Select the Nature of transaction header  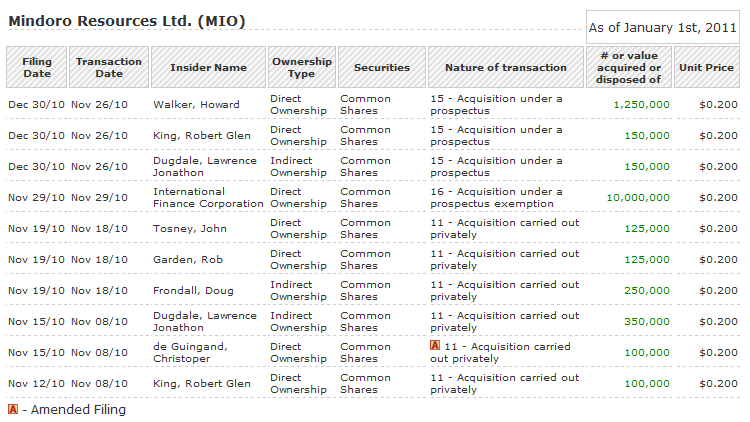(x=506, y=67)
